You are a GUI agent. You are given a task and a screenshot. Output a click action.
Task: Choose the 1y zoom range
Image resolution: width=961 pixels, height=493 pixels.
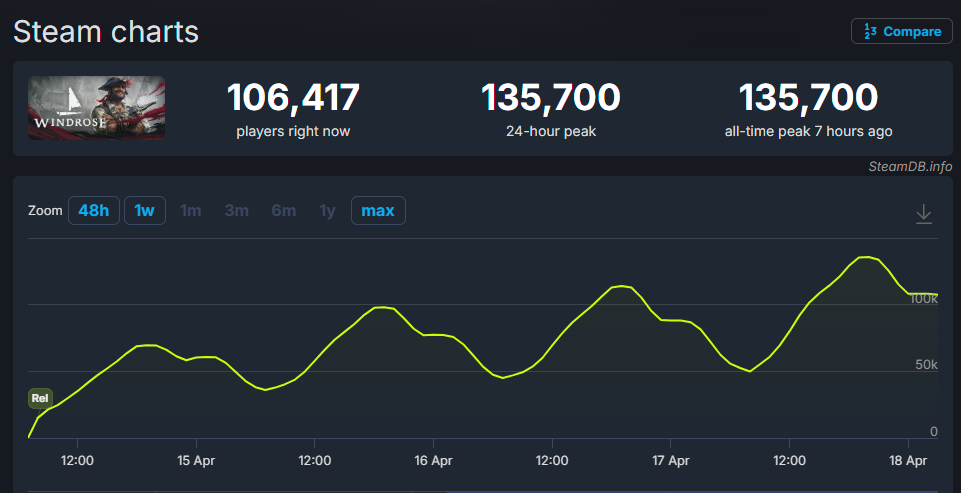coord(327,211)
